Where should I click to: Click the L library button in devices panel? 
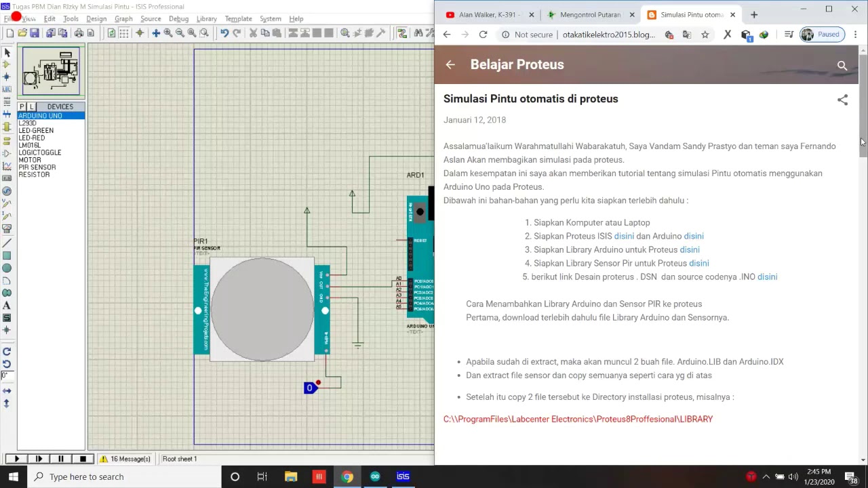click(x=31, y=107)
